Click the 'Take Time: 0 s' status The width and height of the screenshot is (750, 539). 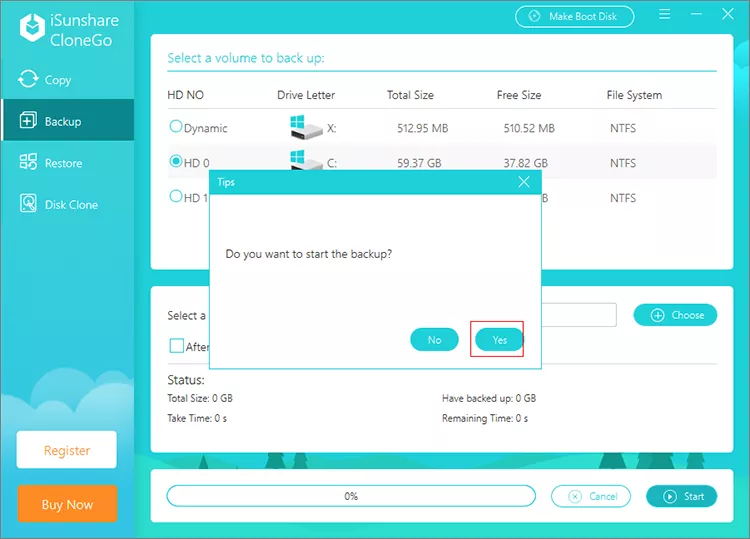tap(197, 418)
